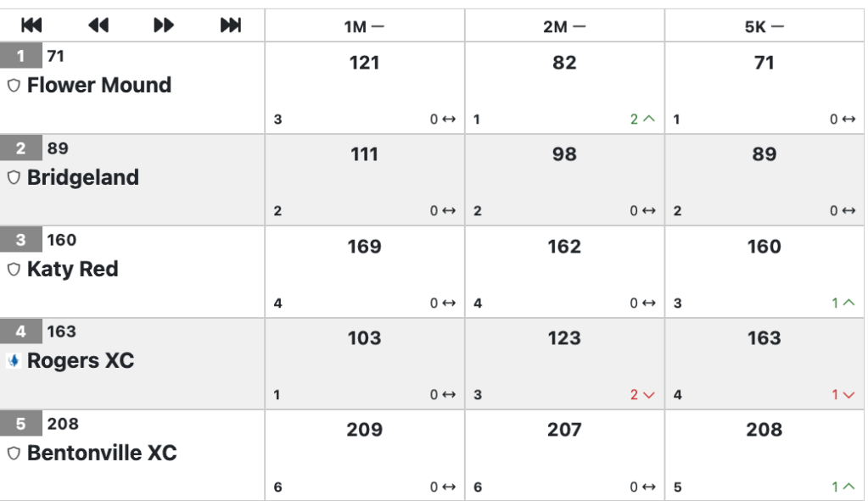The image size is (868, 501).
Task: Collapse the 1M split column
Action: pos(377,26)
